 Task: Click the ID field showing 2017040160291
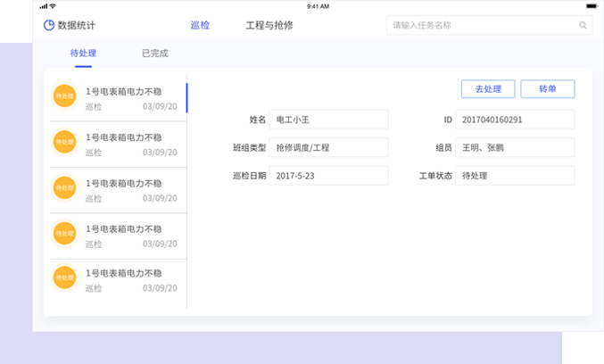click(514, 119)
